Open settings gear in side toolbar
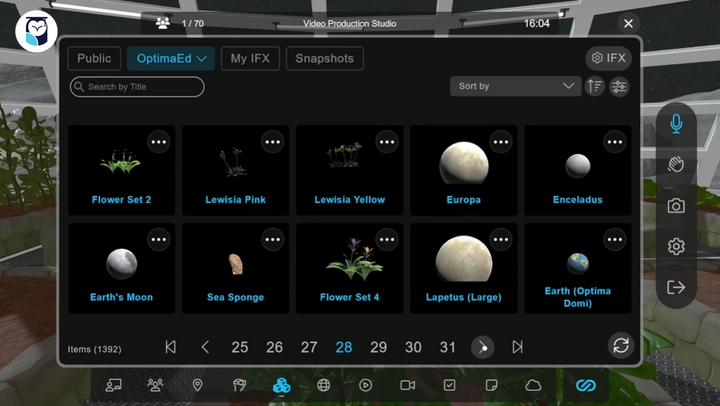This screenshot has width=720, height=406. [676, 247]
